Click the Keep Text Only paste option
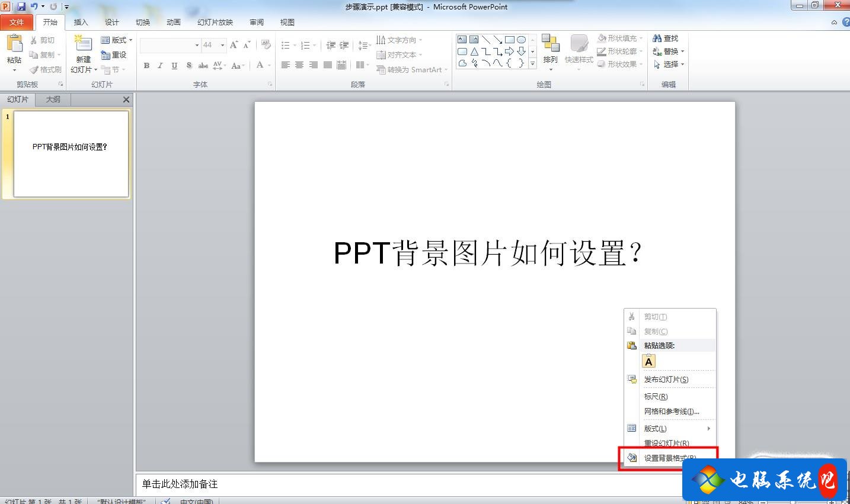Viewport: 850px width, 504px height. (649, 361)
